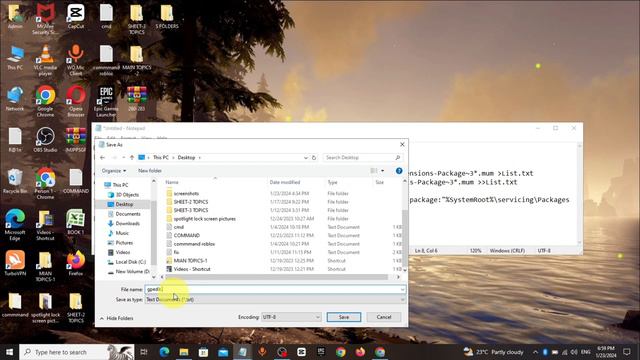Screen dimensions: 640x360
Task: Open Firefox from the taskbar
Action: point(360,352)
